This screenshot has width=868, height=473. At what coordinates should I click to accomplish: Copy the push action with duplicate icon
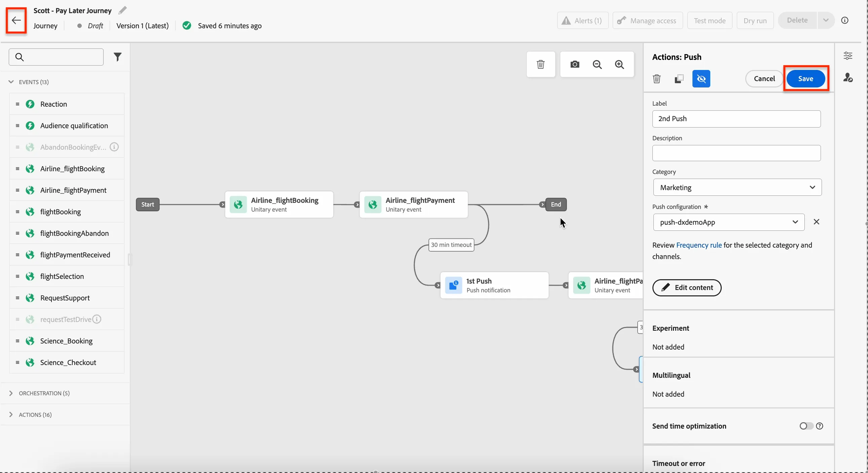click(679, 79)
